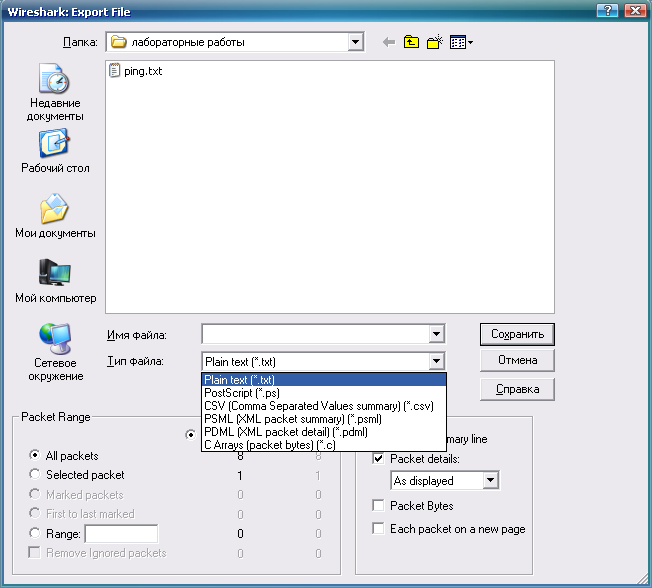Choose the Marked packets radio button
This screenshot has height=588, width=652.
tap(35, 494)
